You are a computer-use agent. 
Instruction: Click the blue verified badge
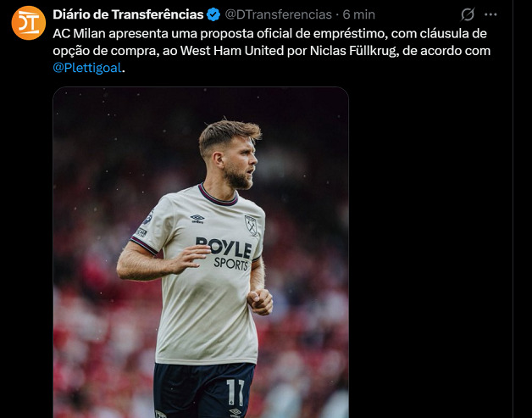pos(213,14)
